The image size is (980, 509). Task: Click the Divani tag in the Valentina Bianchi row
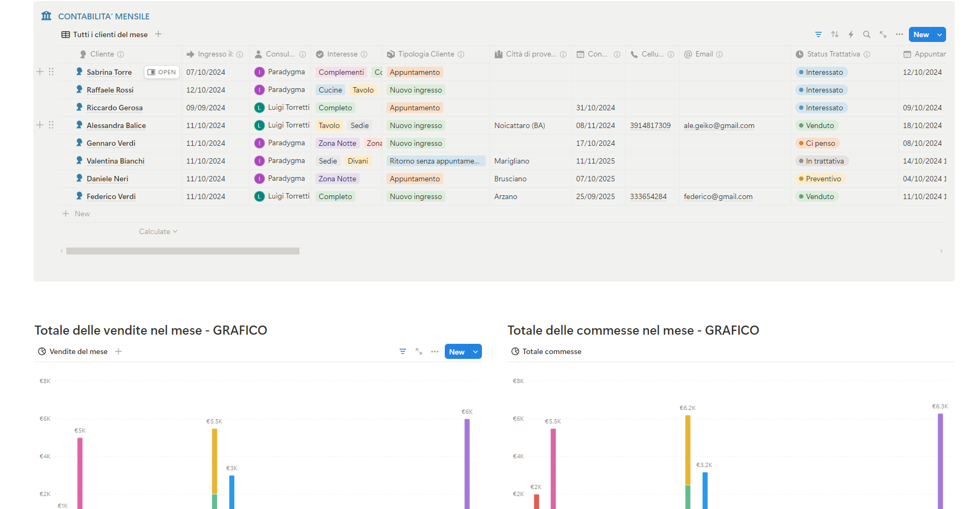(358, 161)
